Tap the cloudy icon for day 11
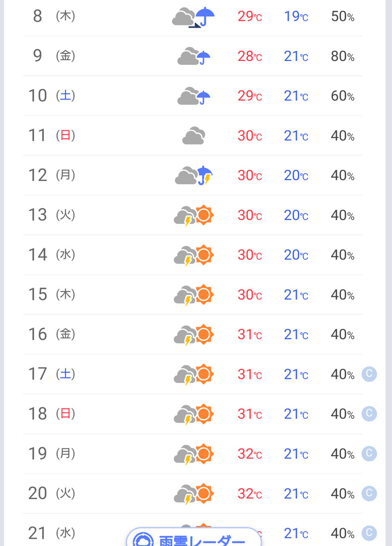This screenshot has width=392, height=546. click(x=193, y=136)
